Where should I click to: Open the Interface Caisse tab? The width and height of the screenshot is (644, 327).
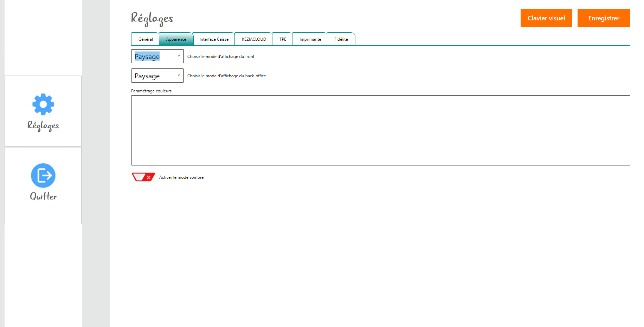tap(214, 39)
